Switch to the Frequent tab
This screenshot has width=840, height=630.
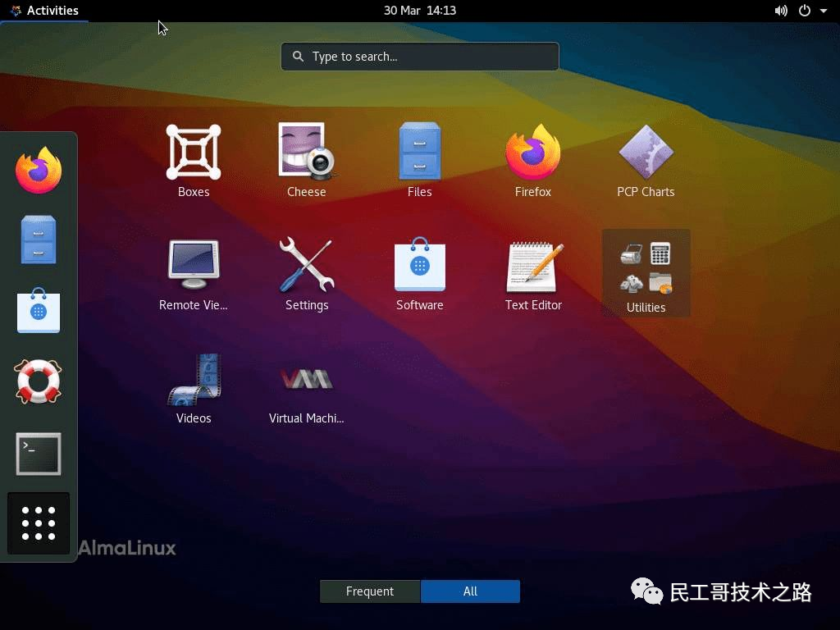tap(370, 591)
